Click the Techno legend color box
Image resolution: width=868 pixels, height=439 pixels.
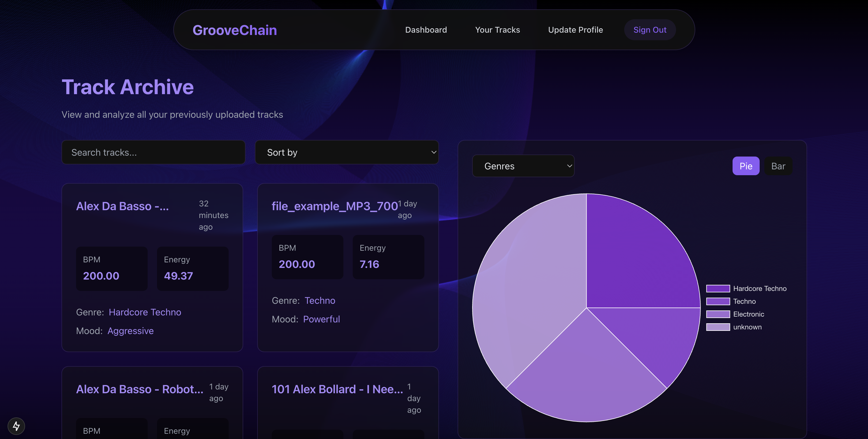tap(718, 301)
